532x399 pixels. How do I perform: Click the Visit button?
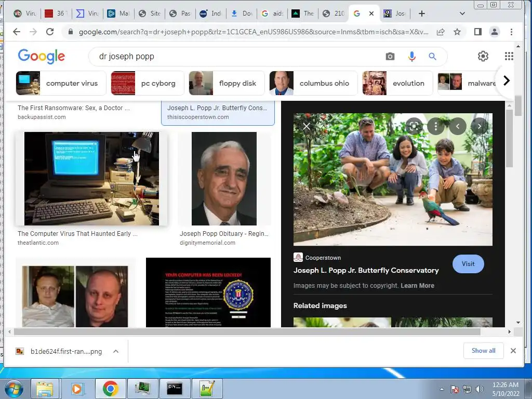click(x=468, y=263)
